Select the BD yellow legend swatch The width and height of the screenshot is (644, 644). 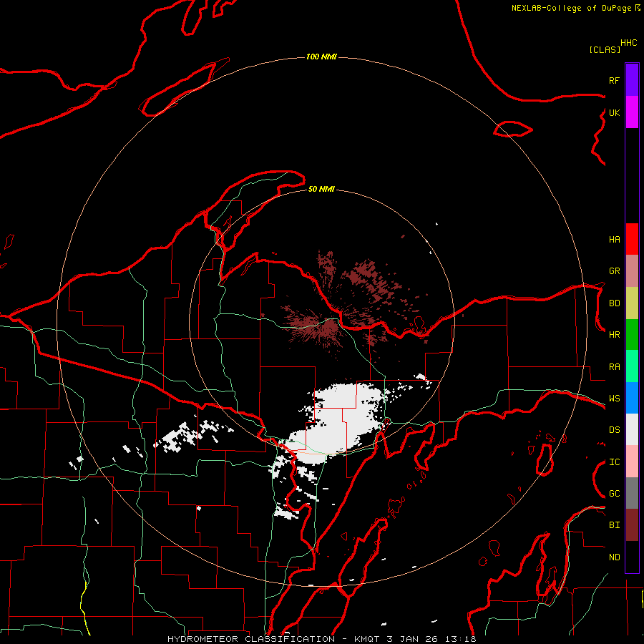point(632,303)
